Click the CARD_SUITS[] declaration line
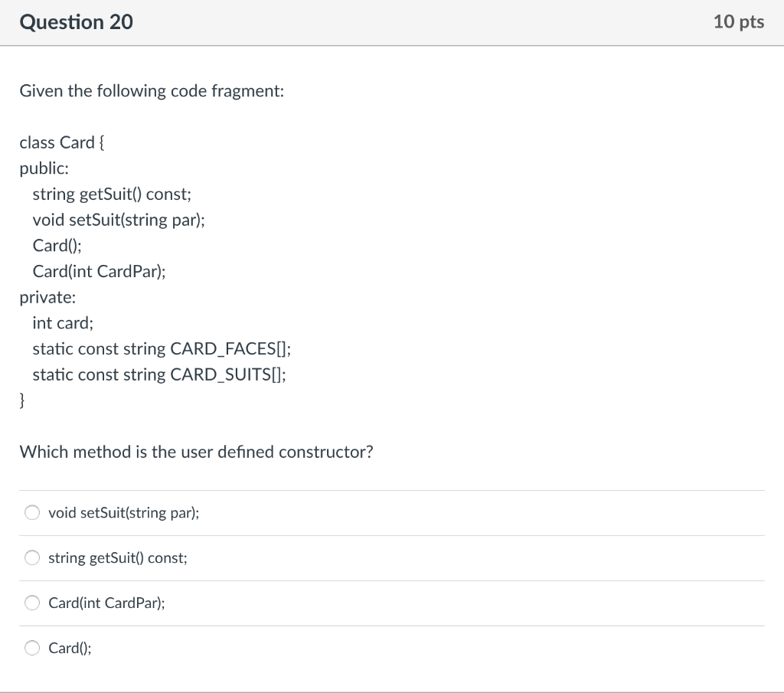This screenshot has width=784, height=693. [x=159, y=374]
